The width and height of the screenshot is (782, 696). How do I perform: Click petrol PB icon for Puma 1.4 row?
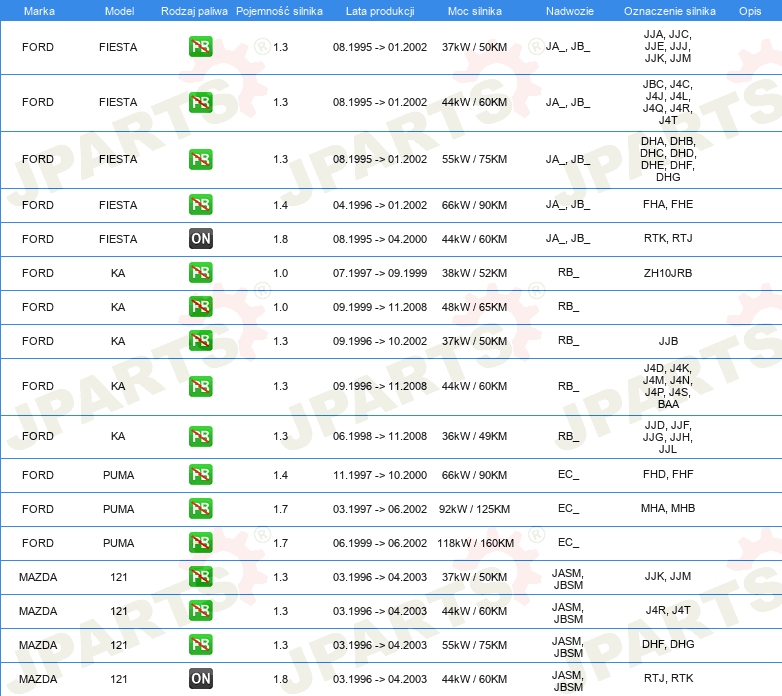tap(201, 475)
